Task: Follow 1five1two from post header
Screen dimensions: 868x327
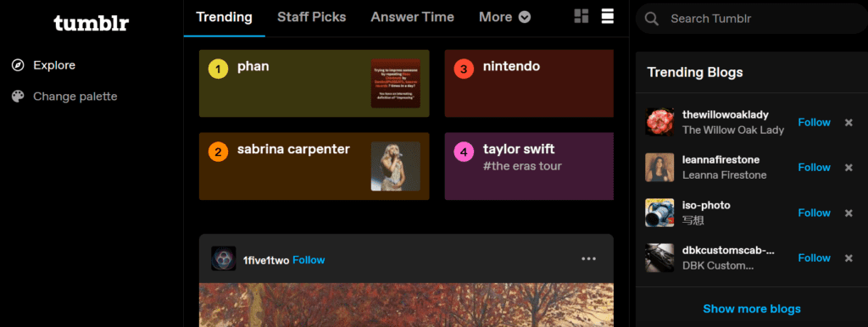Action: [x=309, y=260]
